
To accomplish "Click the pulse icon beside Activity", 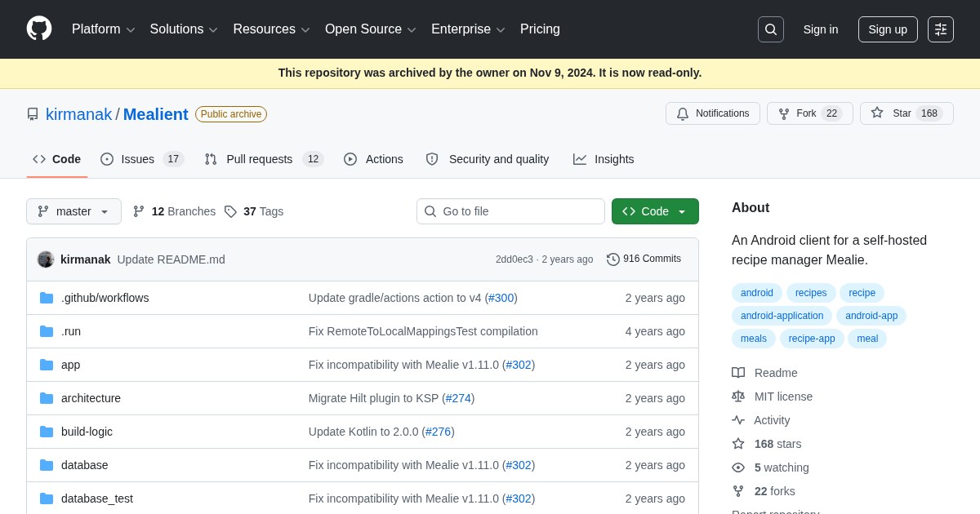I will point(738,420).
